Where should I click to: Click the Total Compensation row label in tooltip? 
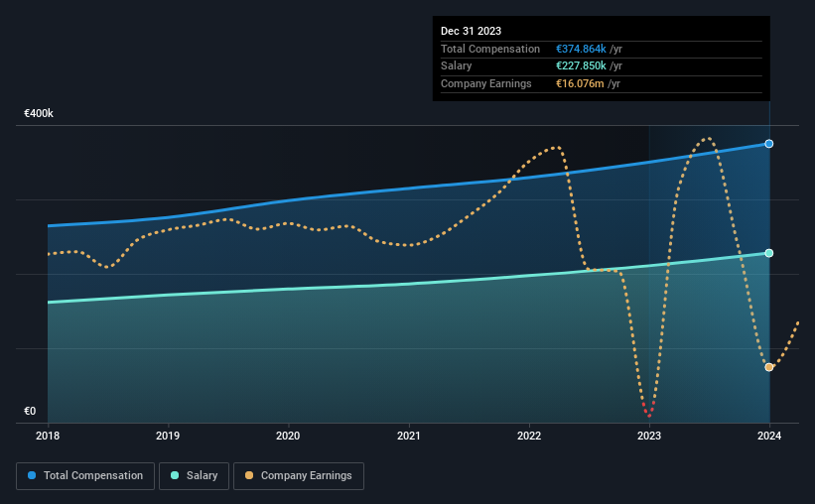[490, 49]
